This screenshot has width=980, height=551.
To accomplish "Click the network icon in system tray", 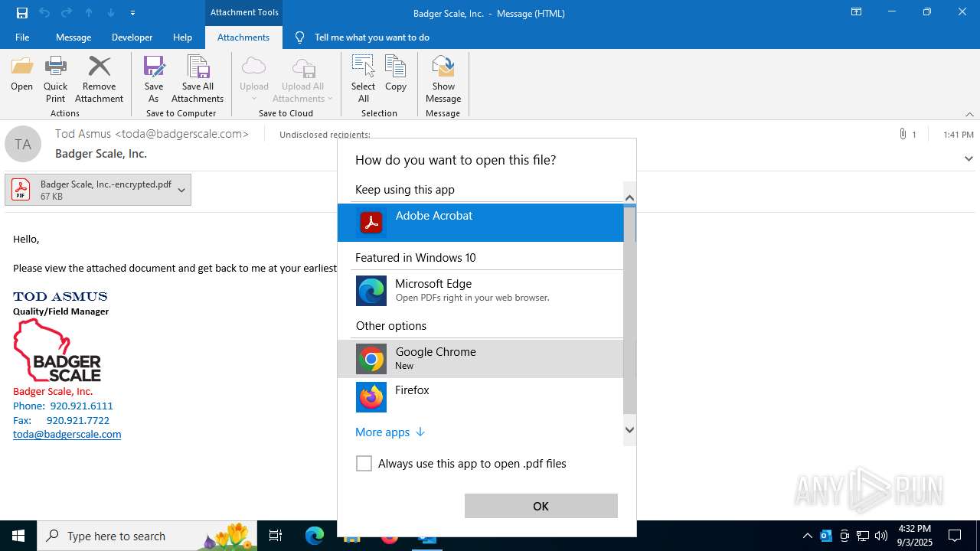I will (863, 536).
